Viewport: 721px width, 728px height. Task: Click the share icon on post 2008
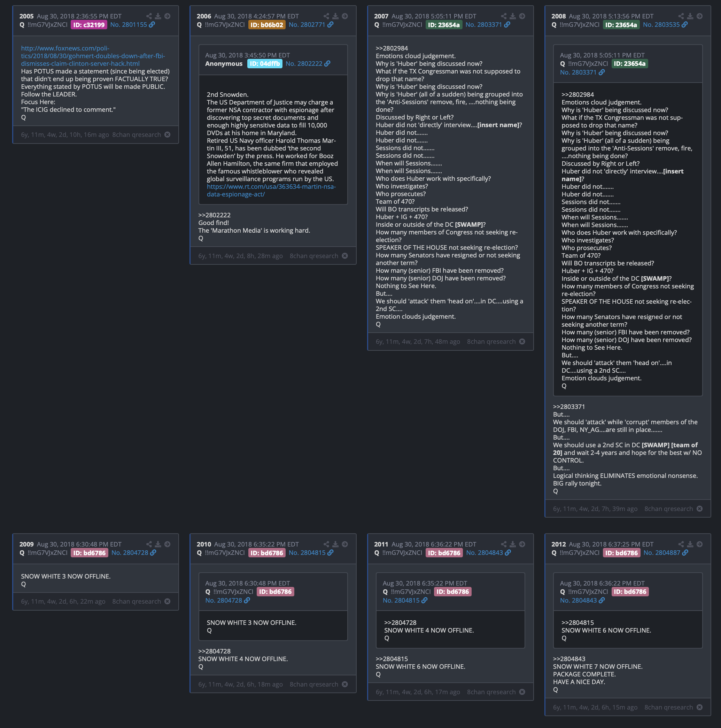click(681, 16)
